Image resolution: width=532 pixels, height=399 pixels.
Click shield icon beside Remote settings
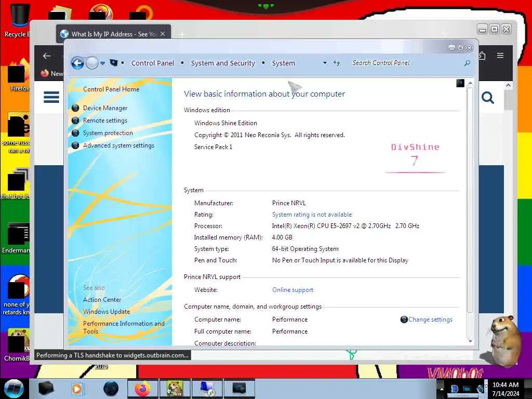[x=75, y=121]
